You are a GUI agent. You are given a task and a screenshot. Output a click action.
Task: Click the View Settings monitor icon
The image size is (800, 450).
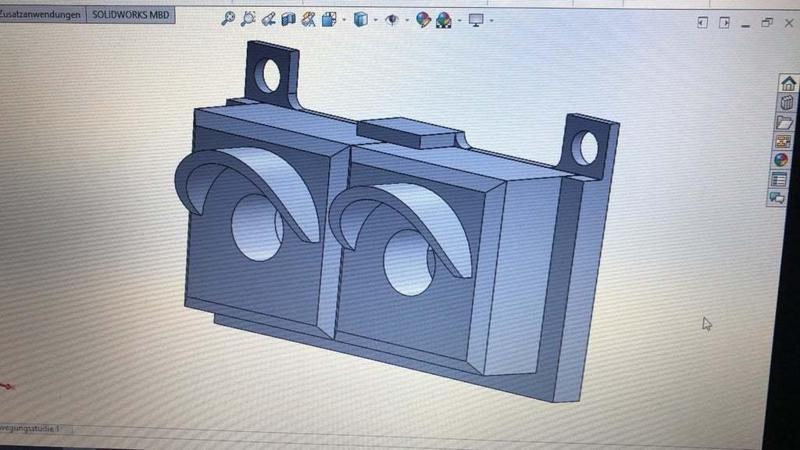click(x=476, y=20)
